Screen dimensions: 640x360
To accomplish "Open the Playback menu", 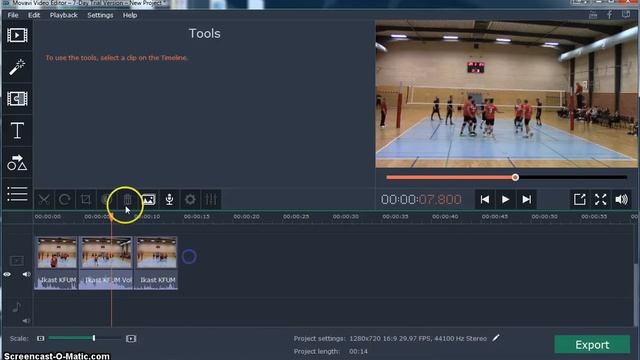I will click(x=64, y=15).
